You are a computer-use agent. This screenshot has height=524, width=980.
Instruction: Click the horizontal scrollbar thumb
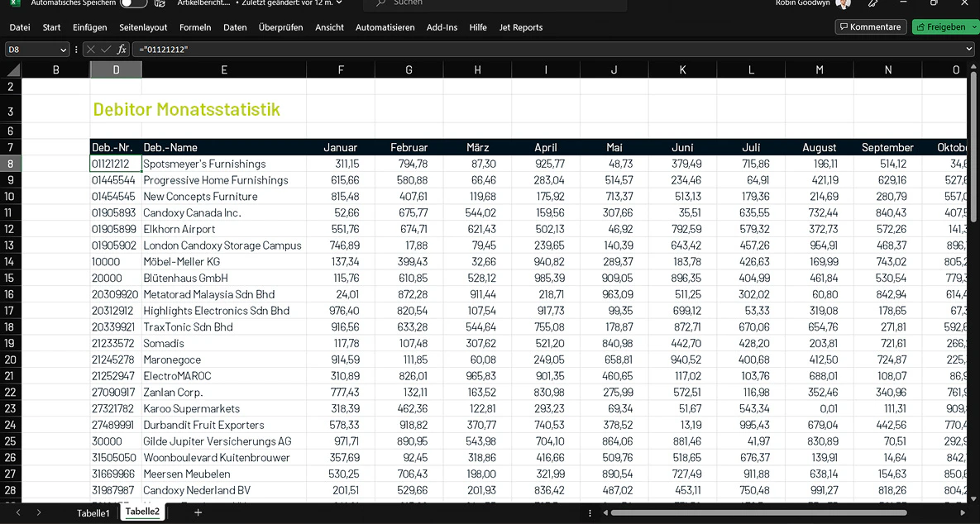coord(758,512)
